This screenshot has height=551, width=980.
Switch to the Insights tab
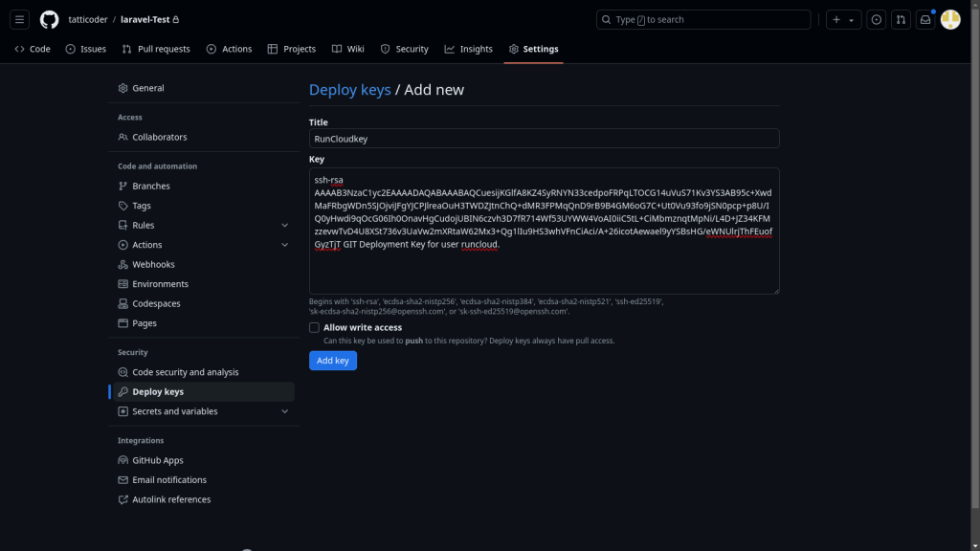click(469, 49)
